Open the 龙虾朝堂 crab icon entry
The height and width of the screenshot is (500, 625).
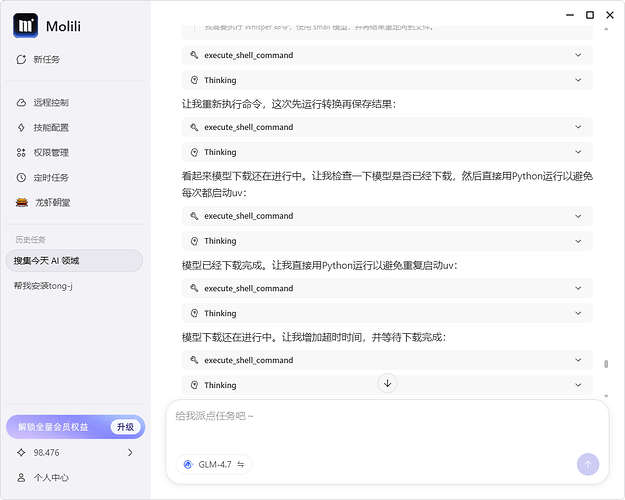[x=23, y=202]
